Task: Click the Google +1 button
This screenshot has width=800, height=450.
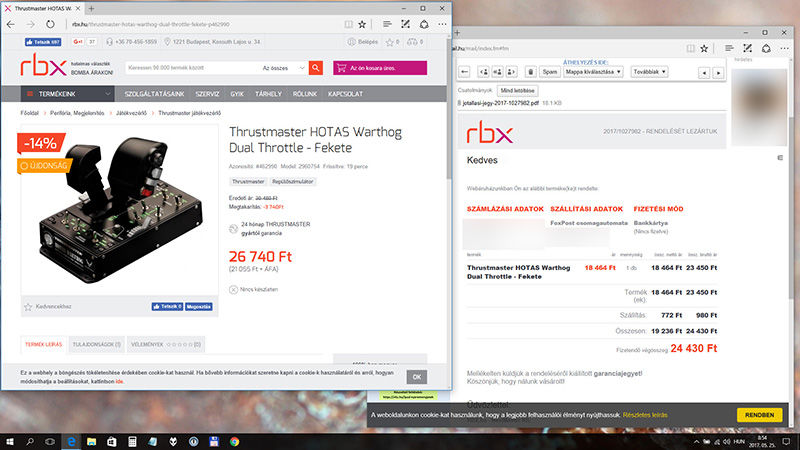Action: [x=78, y=42]
